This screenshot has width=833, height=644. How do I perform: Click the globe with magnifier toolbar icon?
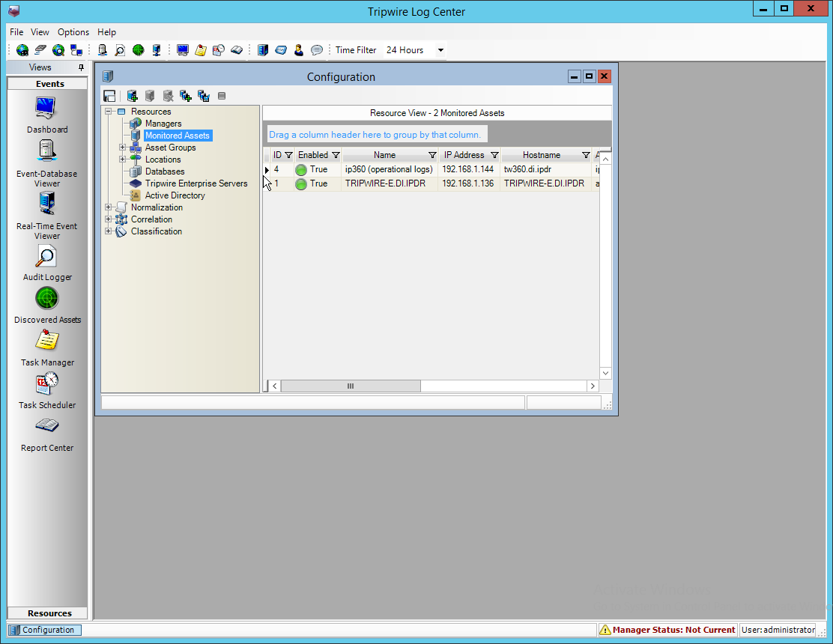tap(58, 50)
